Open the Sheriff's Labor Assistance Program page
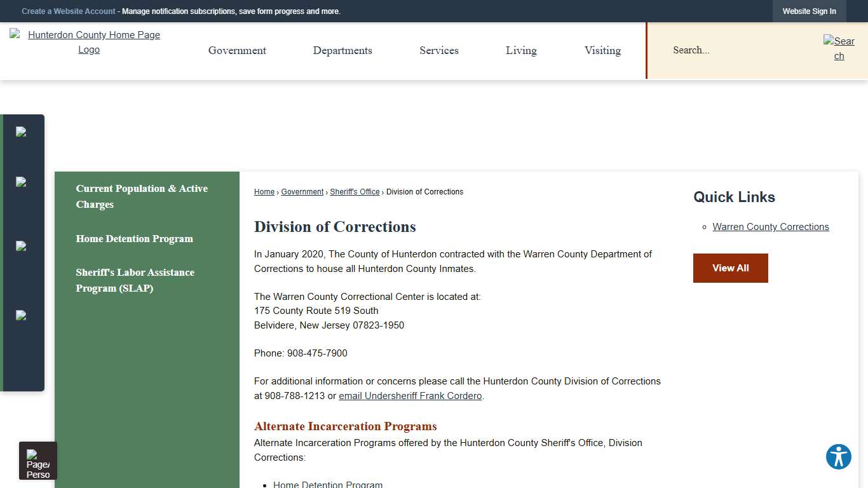Screen dimensions: 868x488 click(x=135, y=280)
